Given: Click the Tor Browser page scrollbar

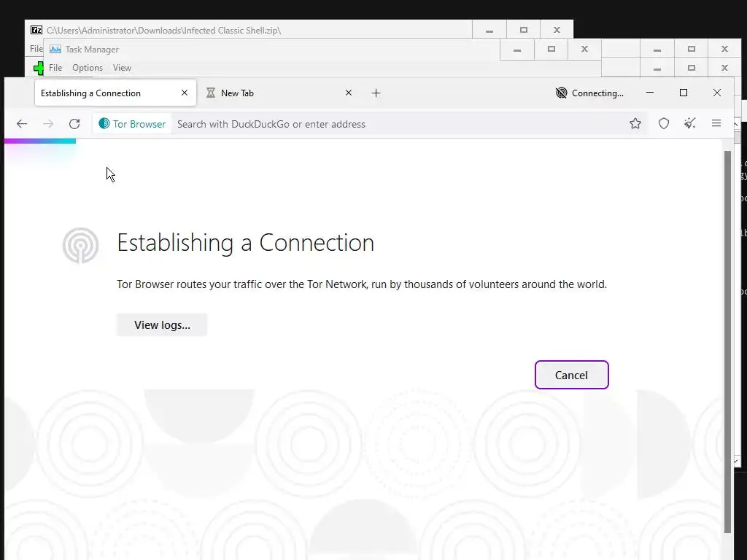Looking at the screenshot, I should [x=727, y=341].
